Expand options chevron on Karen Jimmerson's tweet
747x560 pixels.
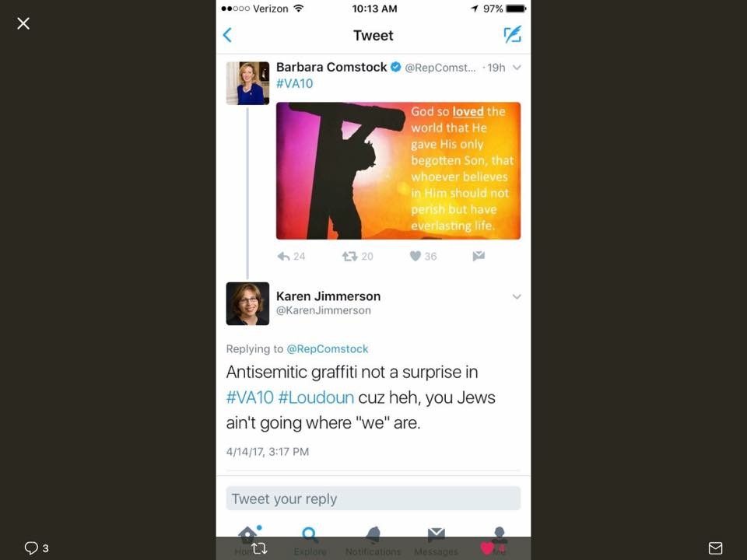(x=517, y=296)
